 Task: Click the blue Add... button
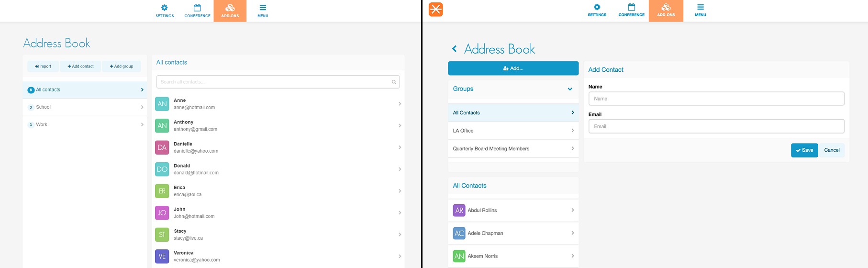point(513,68)
